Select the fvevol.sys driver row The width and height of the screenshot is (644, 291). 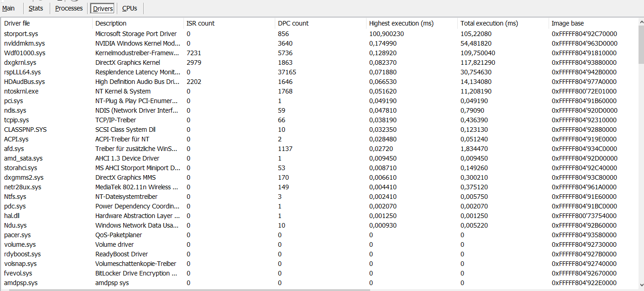point(319,273)
